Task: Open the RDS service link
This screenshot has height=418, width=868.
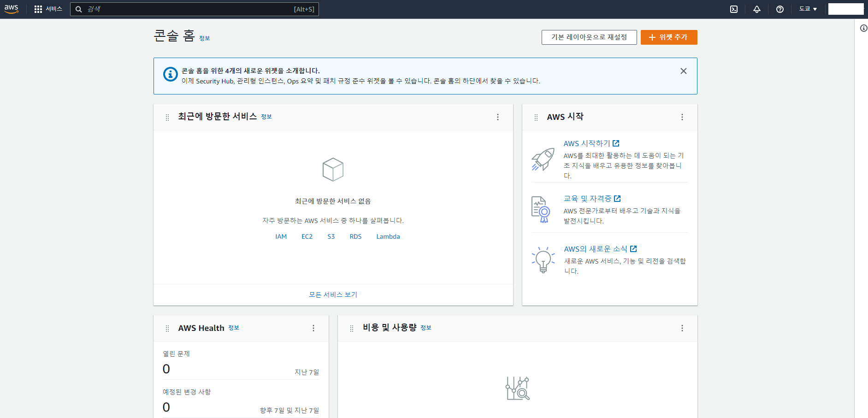Action: coord(355,236)
